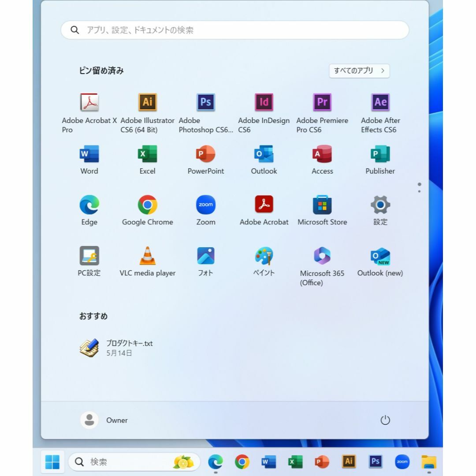Open Zoom from the taskbar
This screenshot has width=476, height=476.
[x=402, y=462]
